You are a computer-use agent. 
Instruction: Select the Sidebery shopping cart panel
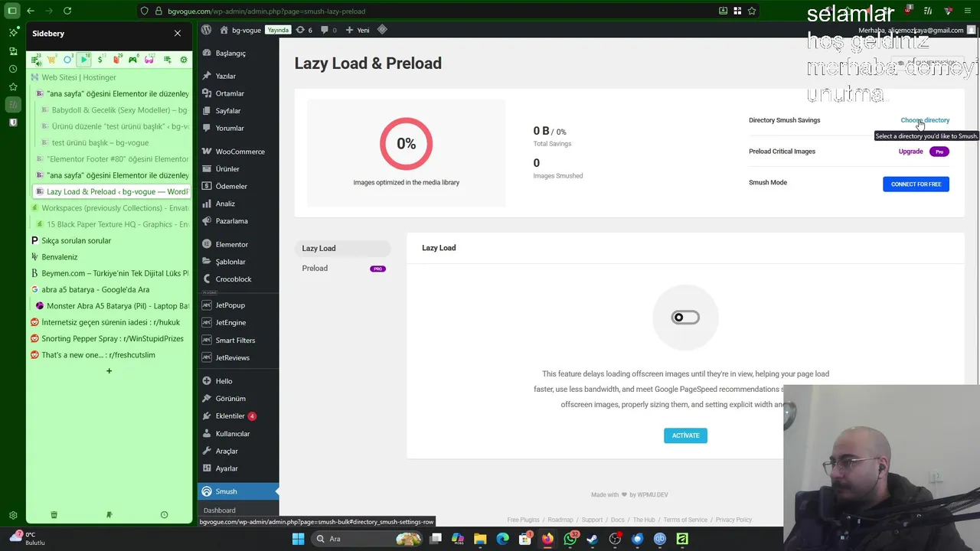coord(51,60)
